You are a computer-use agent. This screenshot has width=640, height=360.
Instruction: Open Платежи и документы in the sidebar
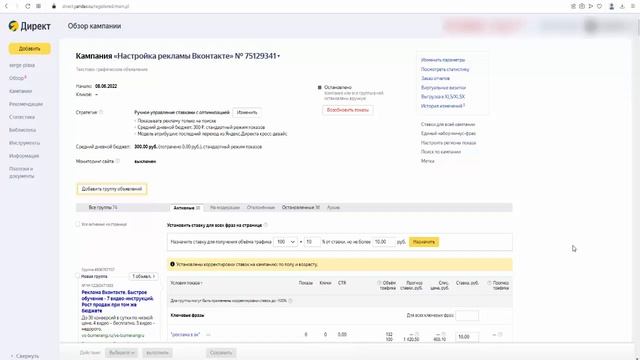tap(22, 172)
